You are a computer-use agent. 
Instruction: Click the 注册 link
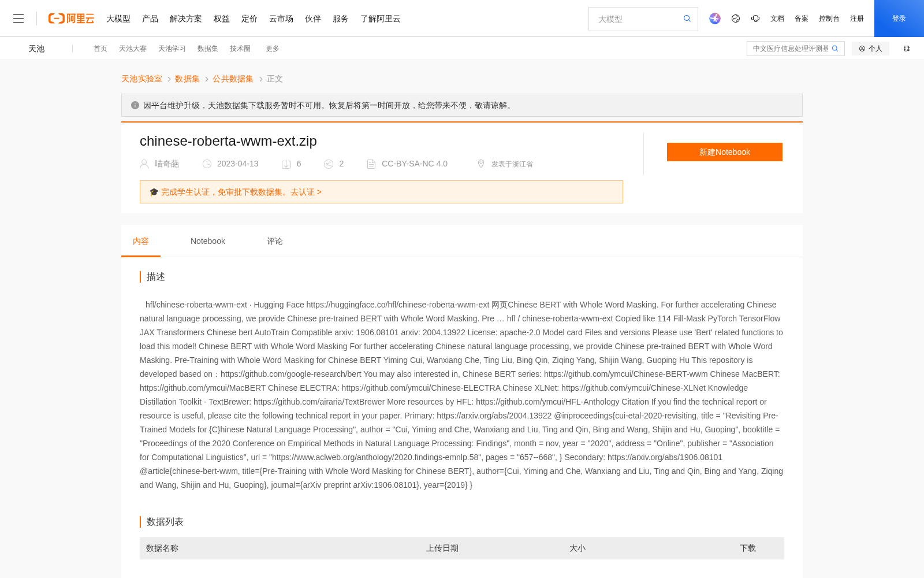coord(857,18)
